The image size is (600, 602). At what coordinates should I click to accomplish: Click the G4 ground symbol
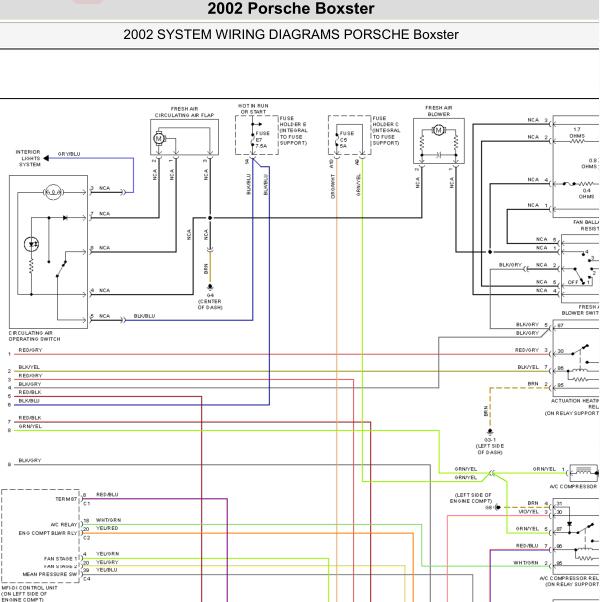[x=210, y=287]
